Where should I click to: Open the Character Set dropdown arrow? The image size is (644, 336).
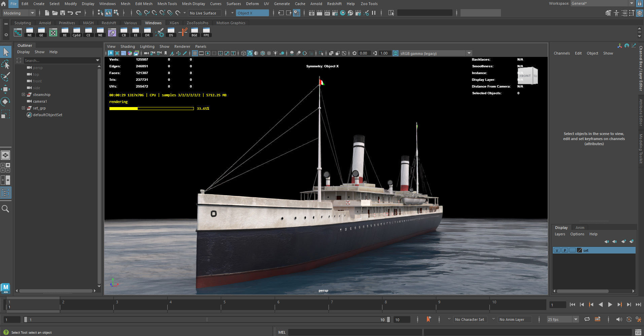449,319
